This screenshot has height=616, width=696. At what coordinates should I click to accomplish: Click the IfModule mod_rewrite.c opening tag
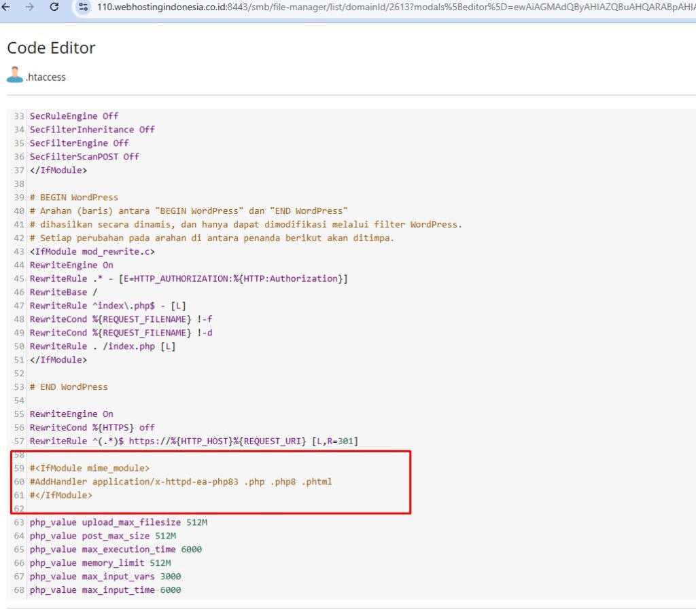[x=92, y=252]
